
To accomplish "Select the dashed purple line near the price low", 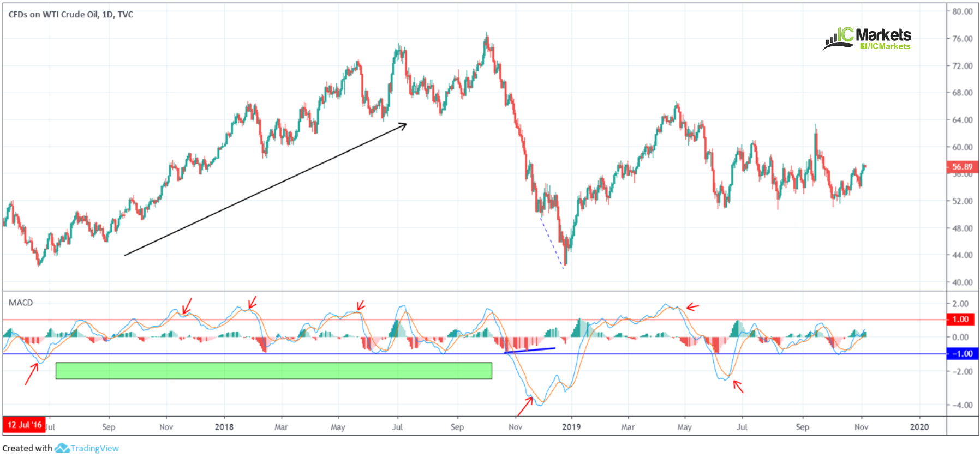I will coord(552,243).
